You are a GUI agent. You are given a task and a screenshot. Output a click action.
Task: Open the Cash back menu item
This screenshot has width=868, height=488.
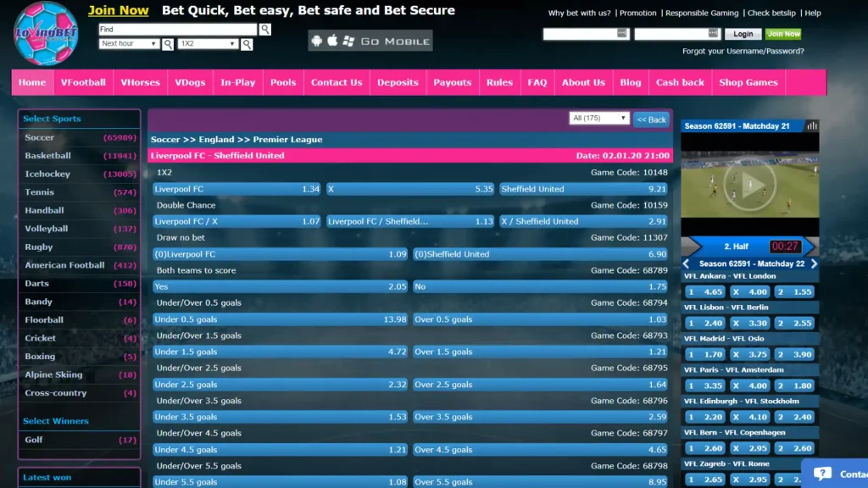[680, 82]
